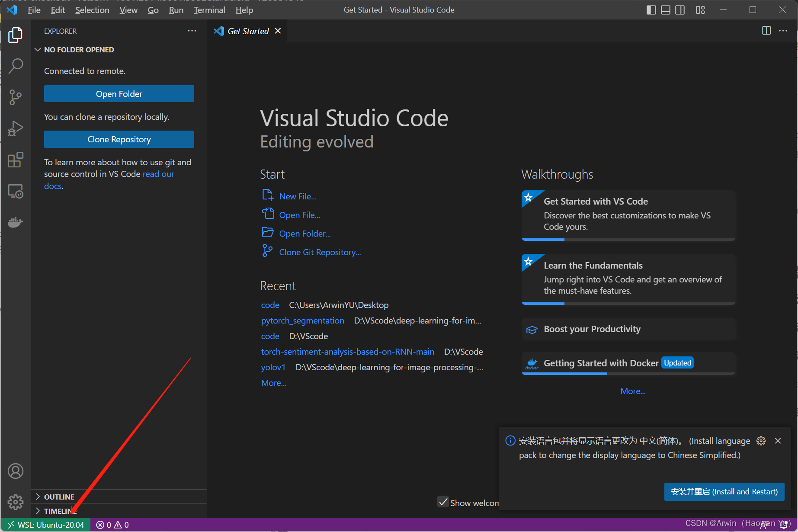Open Get Started with VS Code walkthrough
798x532 pixels.
[x=628, y=215]
